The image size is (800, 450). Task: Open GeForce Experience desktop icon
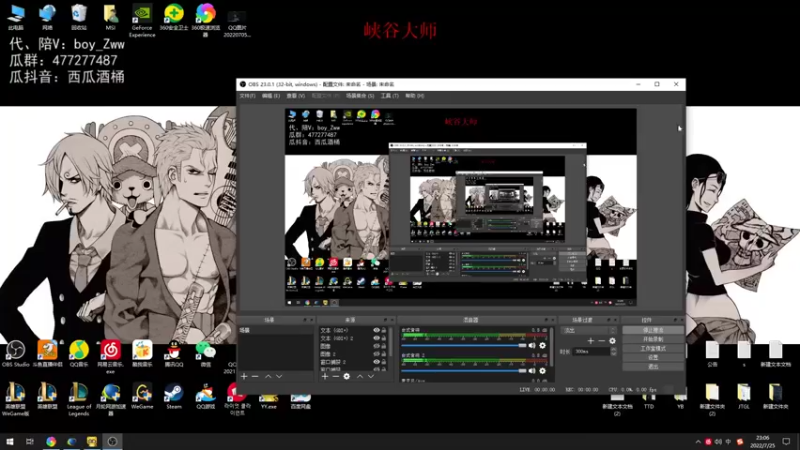tap(142, 21)
